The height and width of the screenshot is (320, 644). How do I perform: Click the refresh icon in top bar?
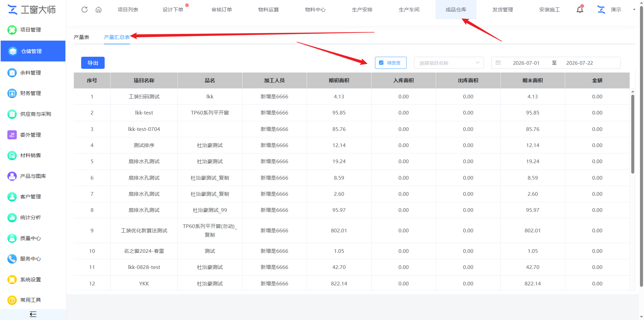(x=85, y=9)
